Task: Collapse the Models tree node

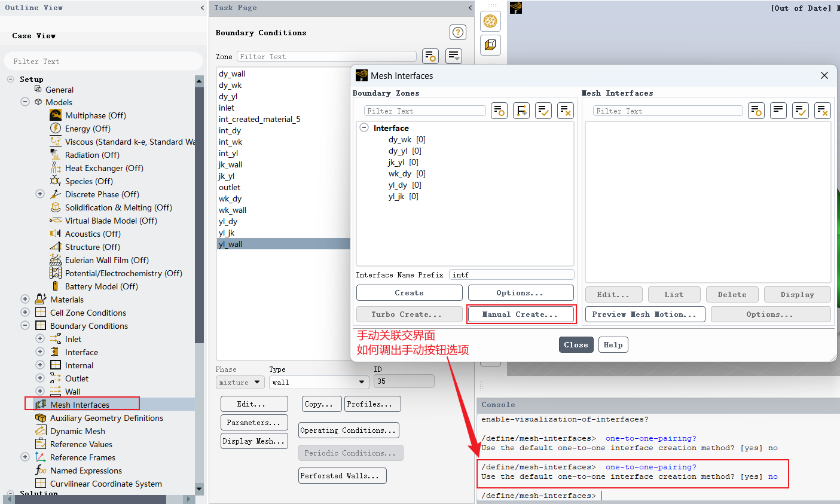Action: [x=25, y=102]
